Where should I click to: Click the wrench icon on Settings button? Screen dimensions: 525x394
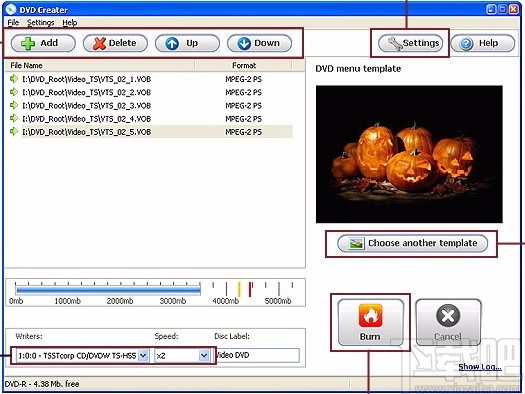tap(395, 44)
